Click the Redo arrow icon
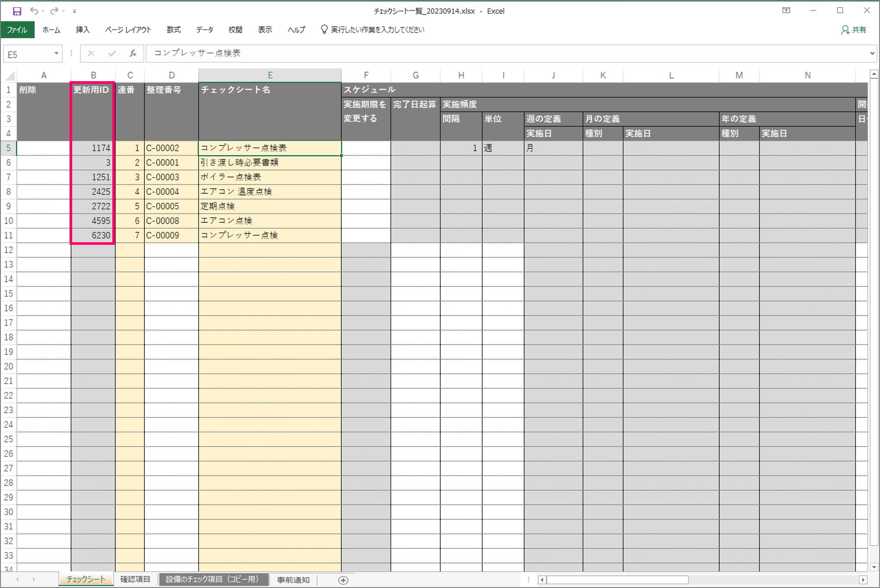This screenshot has width=880, height=588. pyautogui.click(x=54, y=11)
